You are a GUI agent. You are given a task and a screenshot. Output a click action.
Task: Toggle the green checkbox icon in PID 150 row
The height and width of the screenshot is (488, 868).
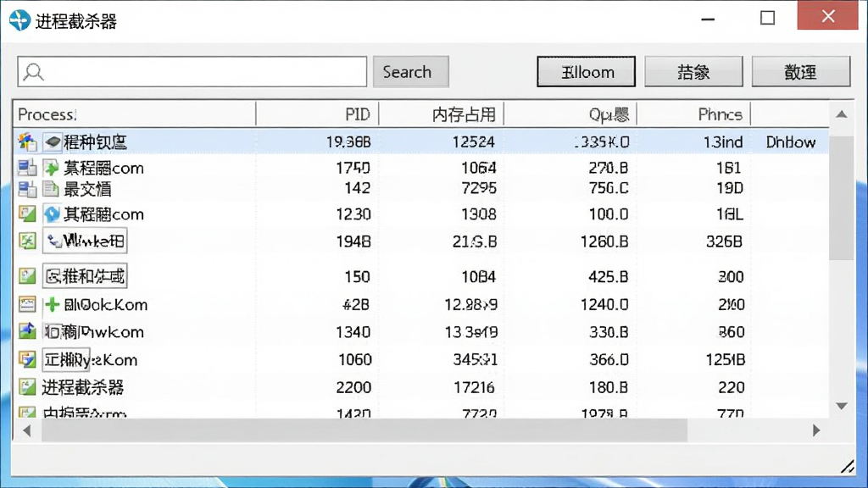click(x=27, y=275)
